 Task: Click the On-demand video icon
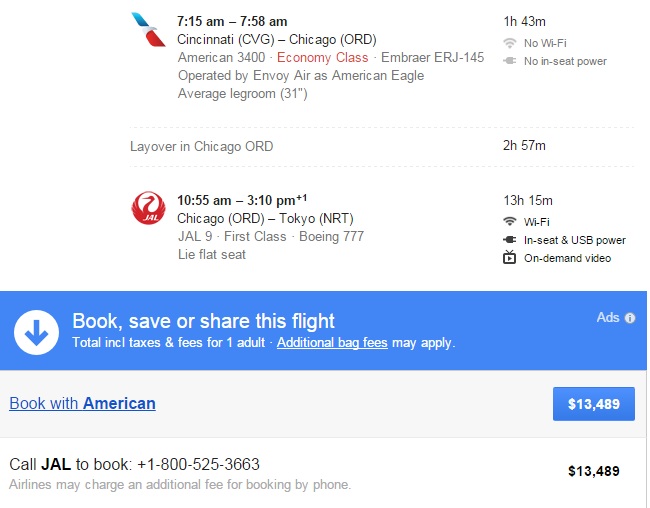tap(509, 258)
